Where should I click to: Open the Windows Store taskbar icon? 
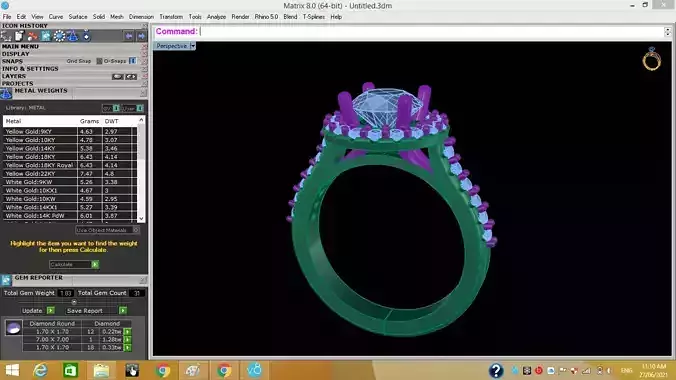pos(70,371)
